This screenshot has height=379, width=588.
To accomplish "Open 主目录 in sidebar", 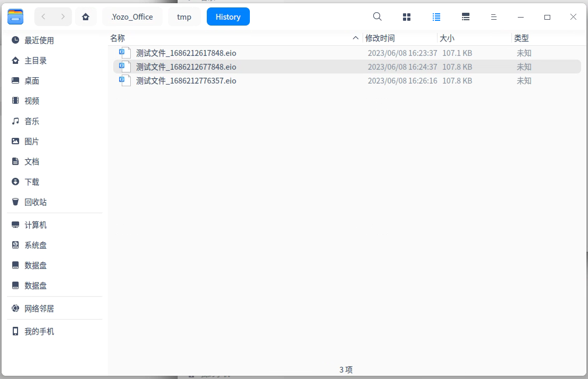I will [55, 61].
